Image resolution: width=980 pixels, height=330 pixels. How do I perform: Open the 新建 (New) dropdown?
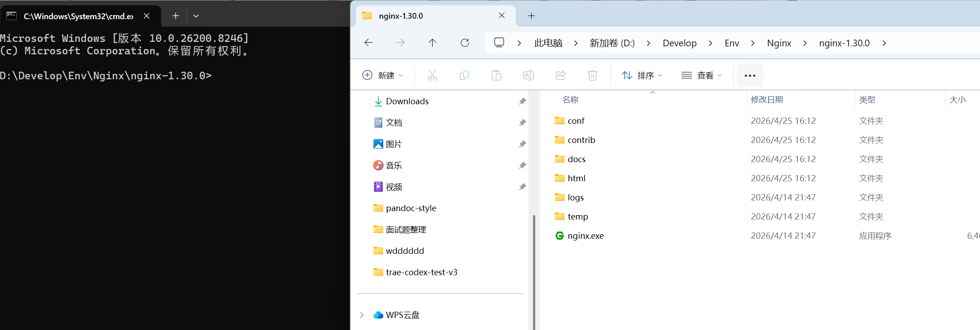click(x=383, y=75)
